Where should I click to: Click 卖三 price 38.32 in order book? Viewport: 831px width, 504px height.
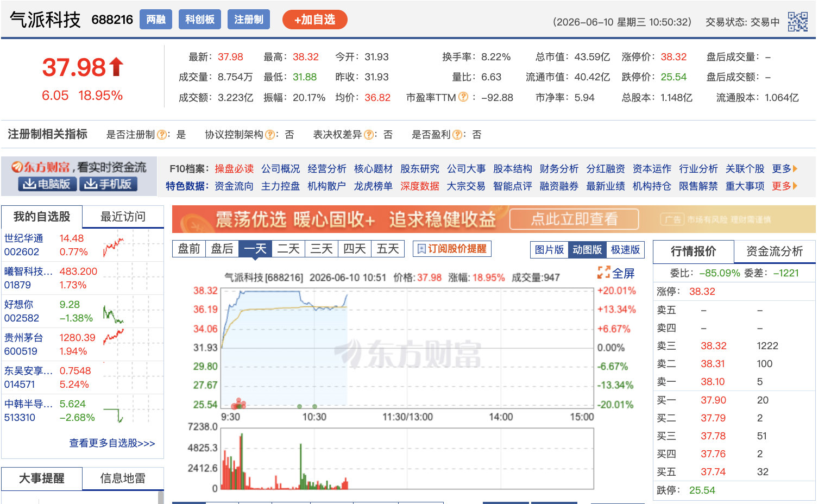714,346
